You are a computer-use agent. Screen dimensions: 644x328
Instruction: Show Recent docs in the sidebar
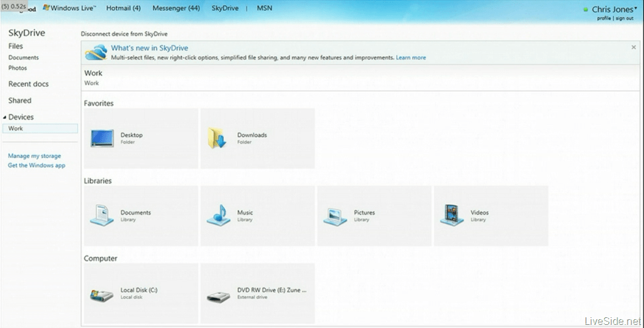click(x=28, y=84)
